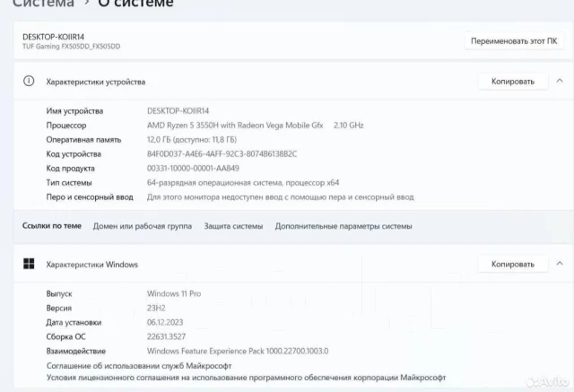The image size is (574, 392).
Task: Click Оперативная память label
Action: [x=83, y=139]
